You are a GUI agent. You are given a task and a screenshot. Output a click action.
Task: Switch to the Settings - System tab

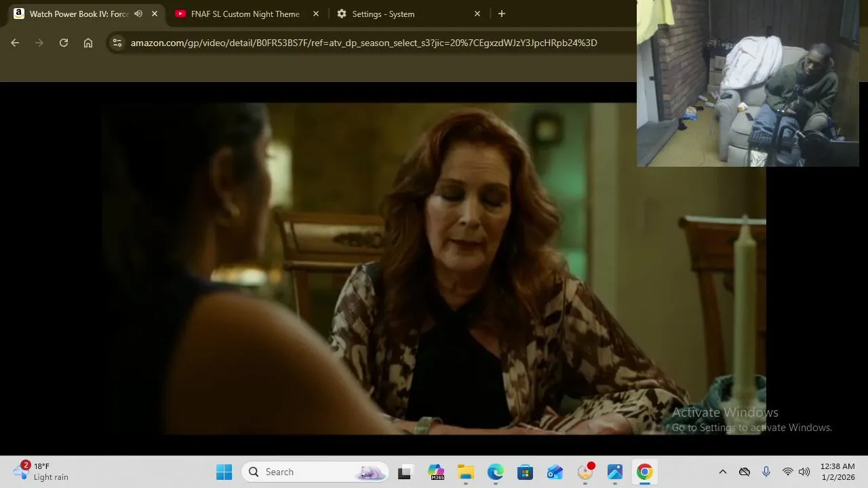383,14
